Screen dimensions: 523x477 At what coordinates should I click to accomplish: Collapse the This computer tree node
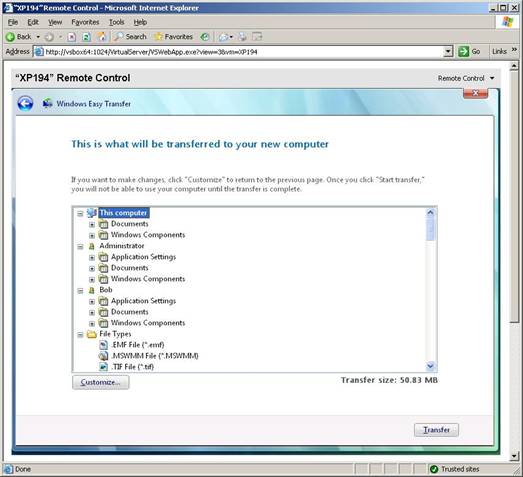(80, 213)
